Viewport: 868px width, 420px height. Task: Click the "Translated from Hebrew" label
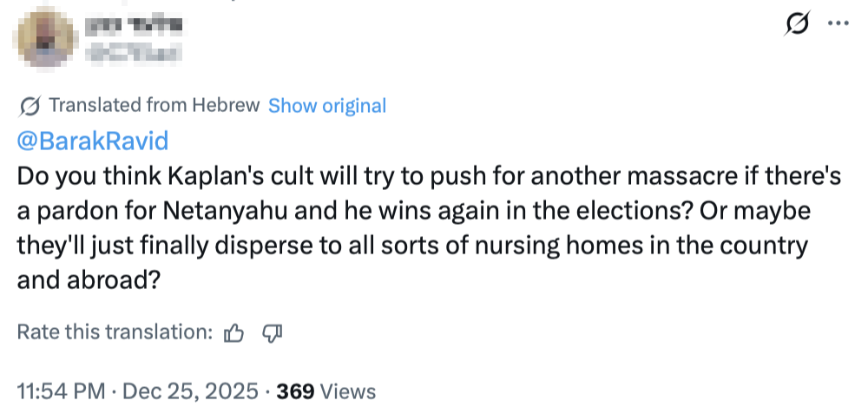(155, 106)
